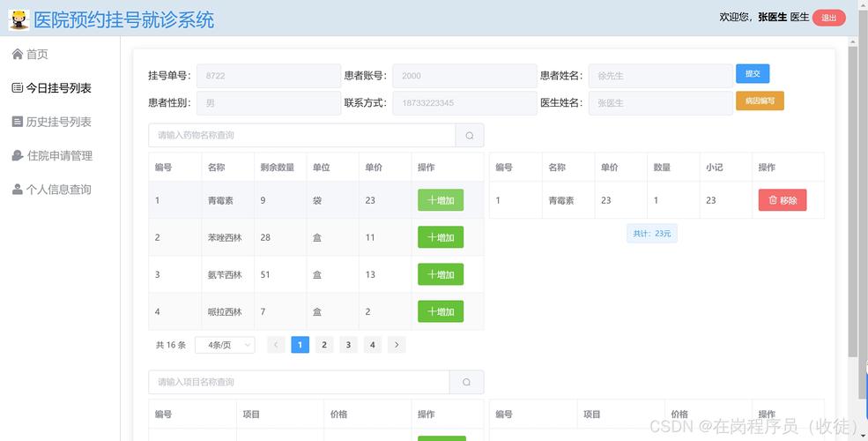The image size is (868, 441).
Task: Open 住院申请管理 menu item
Action: [x=60, y=156]
